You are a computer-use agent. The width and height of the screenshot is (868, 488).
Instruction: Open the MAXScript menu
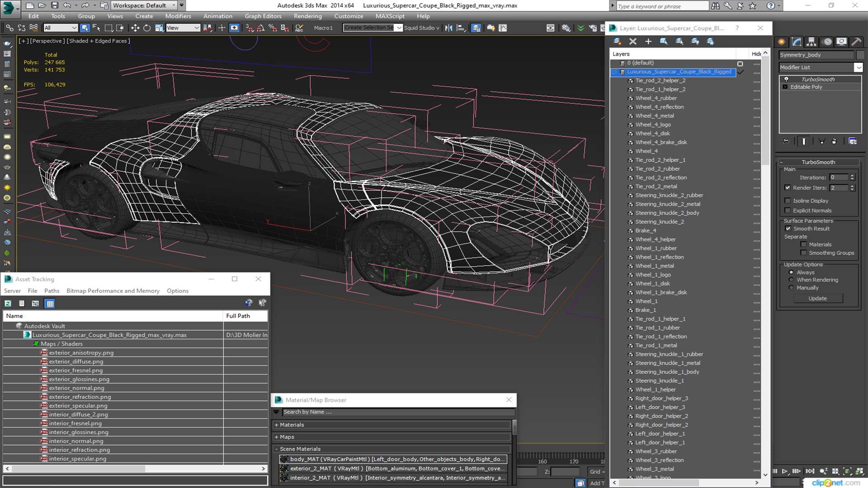[x=390, y=16]
